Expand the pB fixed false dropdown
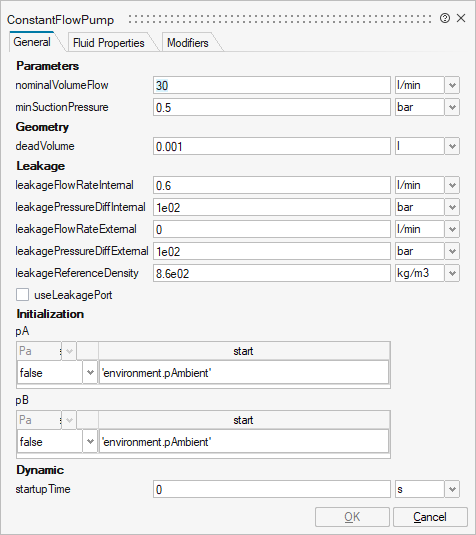This screenshot has width=476, height=535. [x=90, y=442]
